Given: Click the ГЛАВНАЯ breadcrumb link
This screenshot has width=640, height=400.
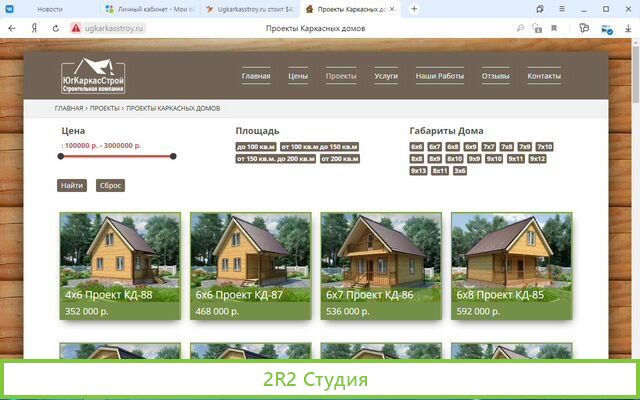Looking at the screenshot, I should point(69,108).
